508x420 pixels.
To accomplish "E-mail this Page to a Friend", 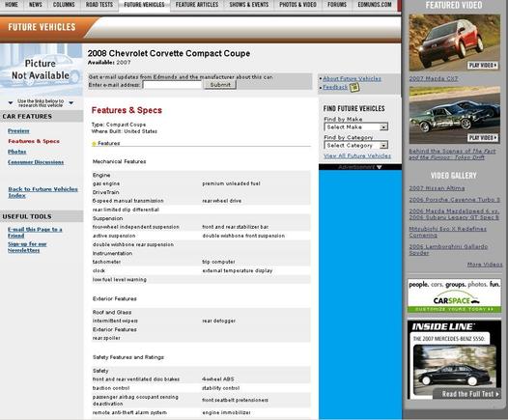I will coord(35,232).
